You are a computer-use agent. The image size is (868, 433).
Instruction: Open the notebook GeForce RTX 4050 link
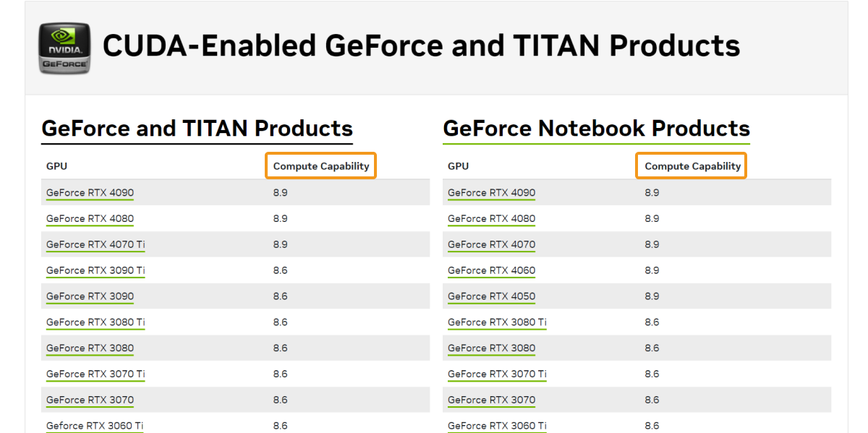[x=491, y=296]
